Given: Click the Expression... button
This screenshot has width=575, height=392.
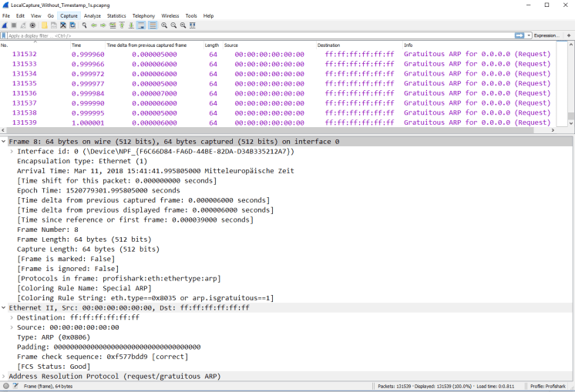Looking at the screenshot, I should coord(546,35).
